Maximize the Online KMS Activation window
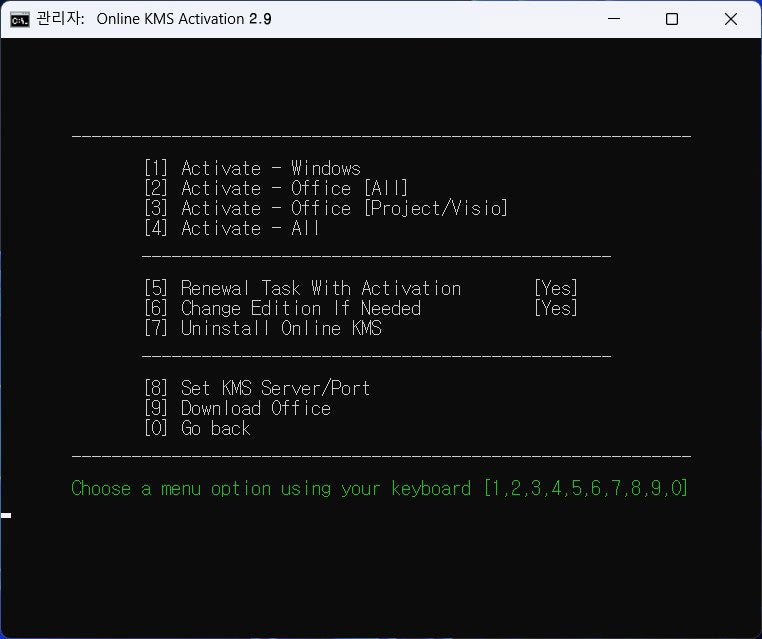This screenshot has height=639, width=762. point(672,19)
